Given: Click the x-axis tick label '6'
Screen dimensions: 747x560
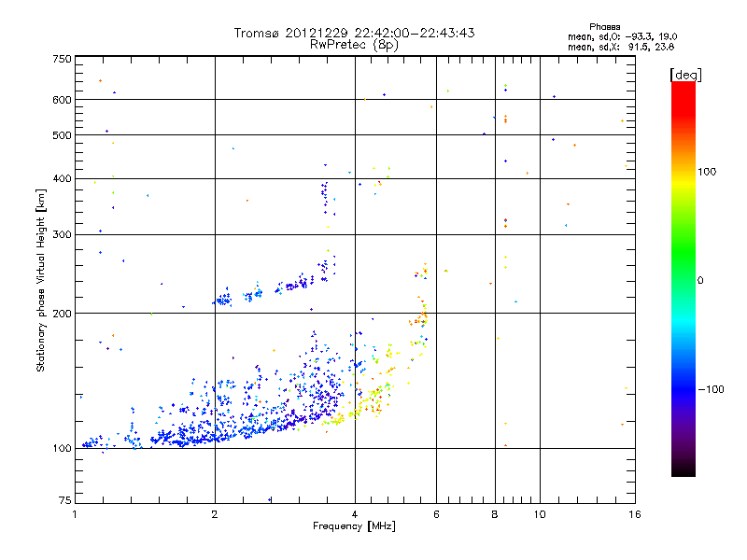Looking at the screenshot, I should (436, 514).
